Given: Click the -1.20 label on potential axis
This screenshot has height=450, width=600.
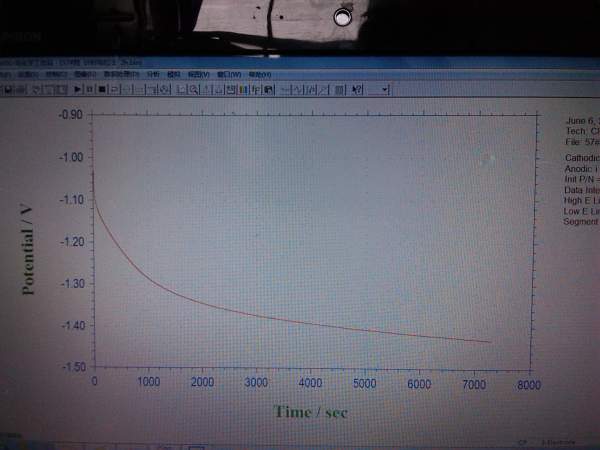Looking at the screenshot, I should point(72,241).
